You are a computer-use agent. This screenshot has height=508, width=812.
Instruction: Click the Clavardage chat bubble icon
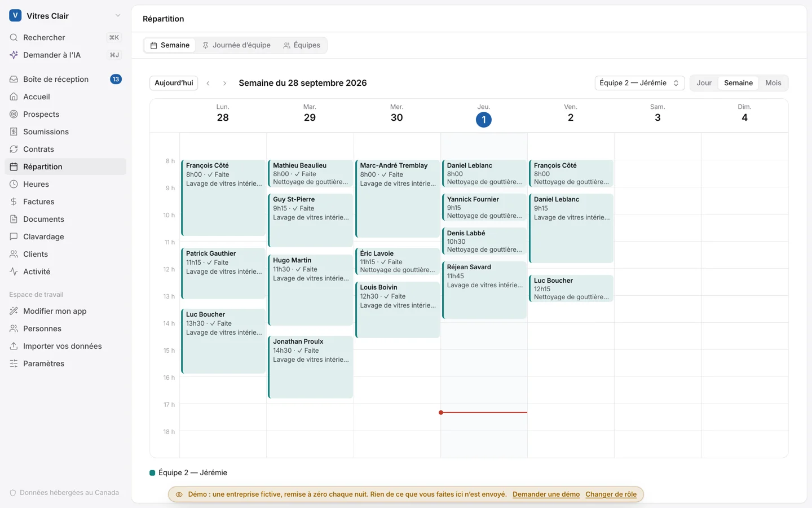point(14,237)
